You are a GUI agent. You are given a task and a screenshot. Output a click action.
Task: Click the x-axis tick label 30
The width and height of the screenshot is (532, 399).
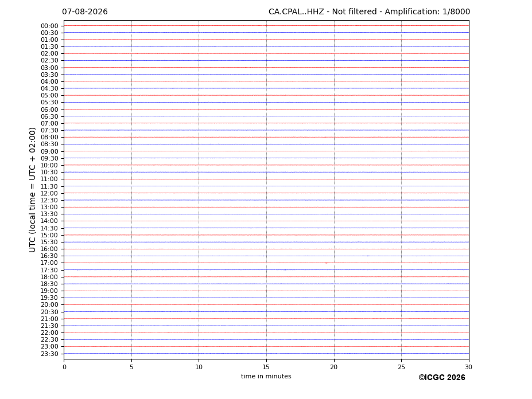point(468,367)
